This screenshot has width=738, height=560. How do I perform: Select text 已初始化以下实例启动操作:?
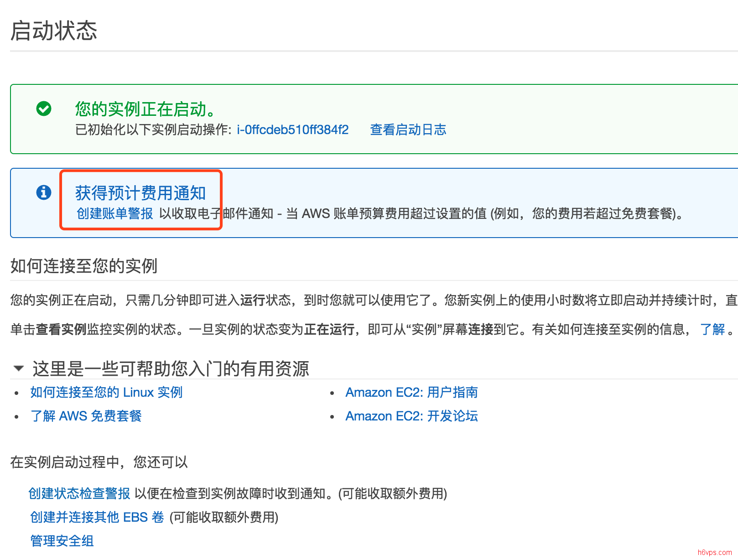154,130
